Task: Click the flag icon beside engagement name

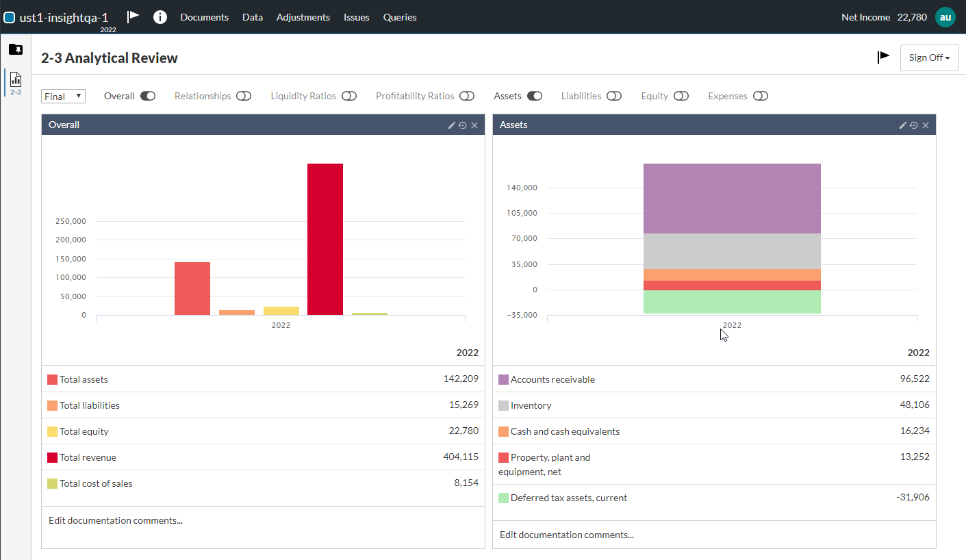Action: click(134, 16)
